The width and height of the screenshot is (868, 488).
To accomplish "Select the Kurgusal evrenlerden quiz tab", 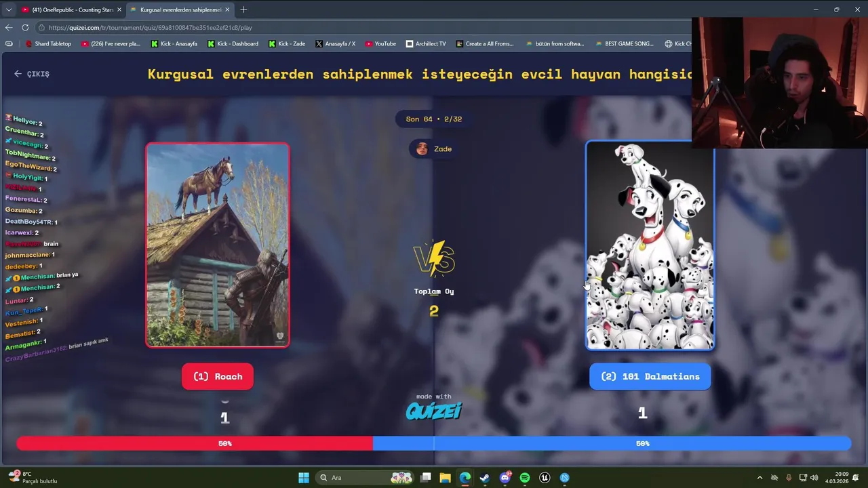I will (x=180, y=9).
